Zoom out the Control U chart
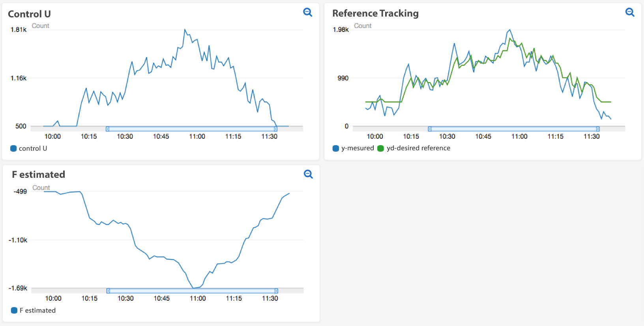This screenshot has width=644, height=326. click(307, 12)
